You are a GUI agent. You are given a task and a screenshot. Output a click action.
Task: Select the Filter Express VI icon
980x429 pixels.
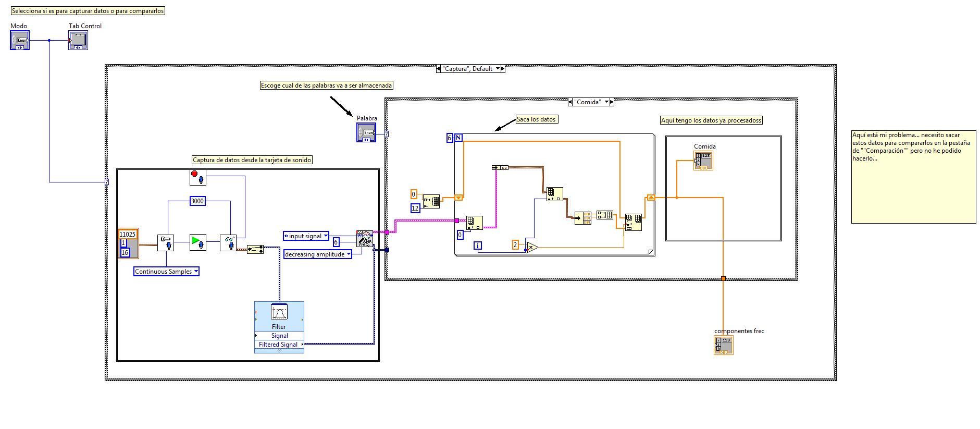tap(279, 312)
